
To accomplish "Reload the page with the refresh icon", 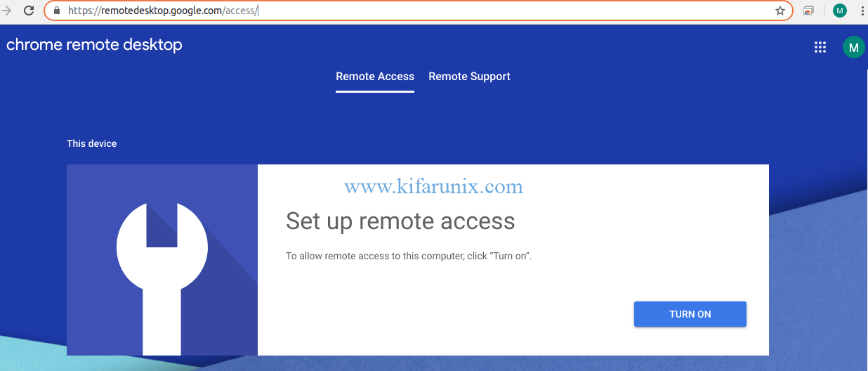I will click(29, 11).
